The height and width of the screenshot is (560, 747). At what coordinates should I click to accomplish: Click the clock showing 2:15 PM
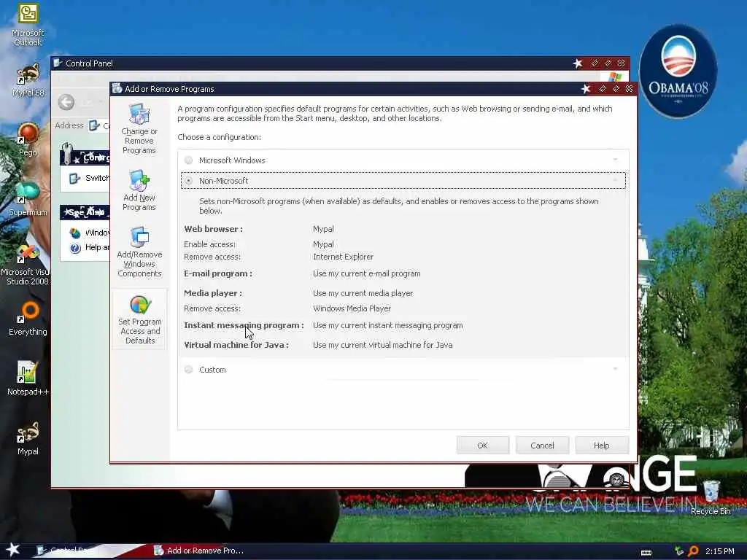[720, 551]
